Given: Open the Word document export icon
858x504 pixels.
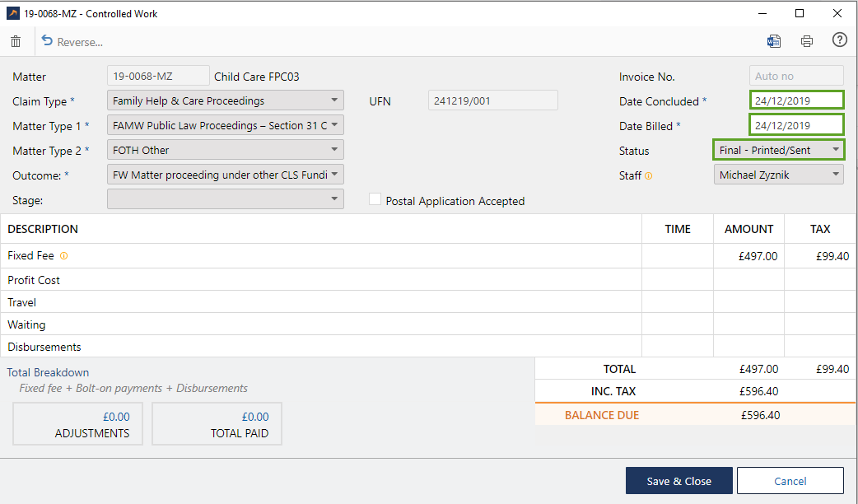Looking at the screenshot, I should pyautogui.click(x=773, y=41).
